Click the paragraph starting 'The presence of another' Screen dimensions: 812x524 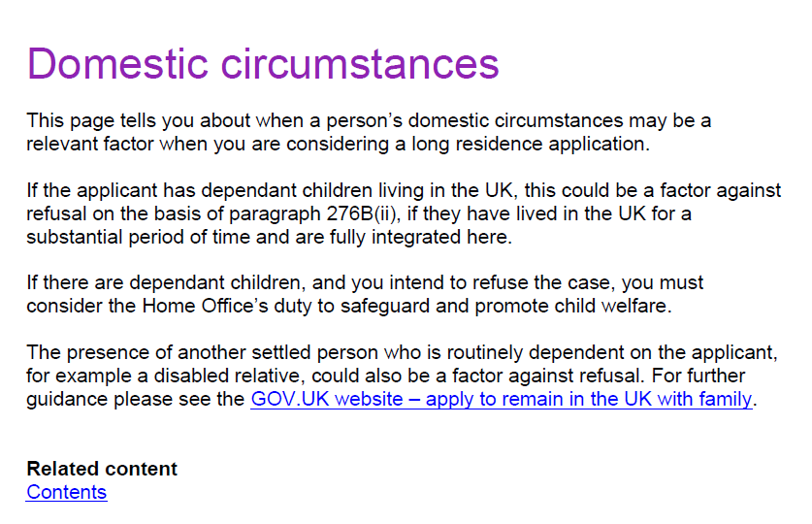(403, 376)
